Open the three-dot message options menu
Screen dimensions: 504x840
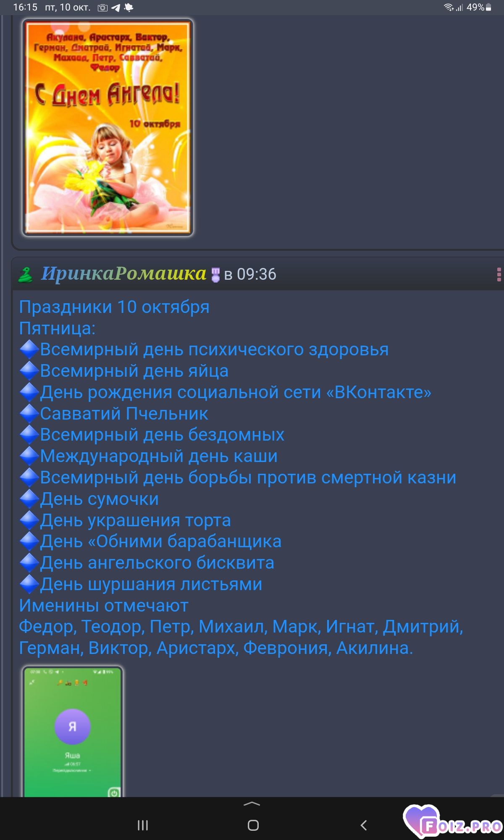click(499, 274)
